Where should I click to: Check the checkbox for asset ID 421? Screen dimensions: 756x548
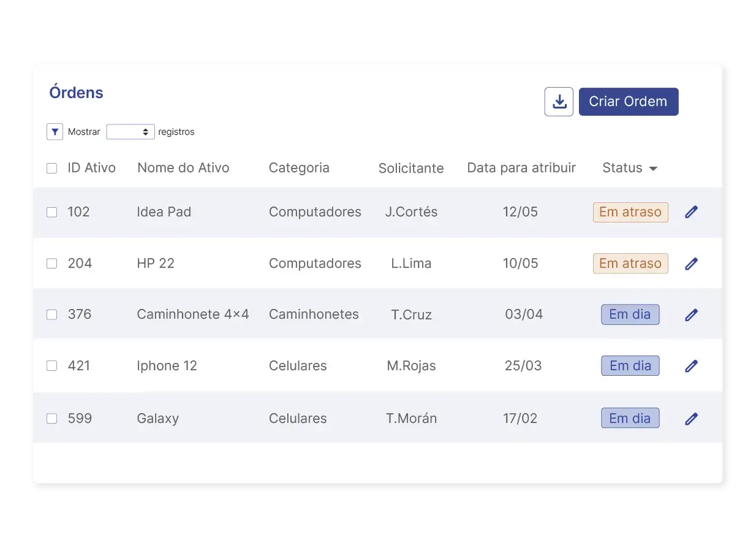tap(51, 365)
